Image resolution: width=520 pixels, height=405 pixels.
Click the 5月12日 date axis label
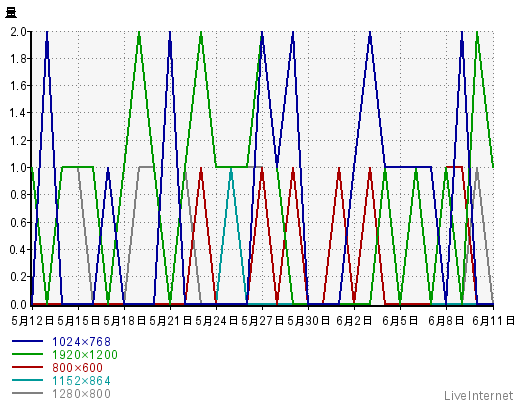(33, 321)
